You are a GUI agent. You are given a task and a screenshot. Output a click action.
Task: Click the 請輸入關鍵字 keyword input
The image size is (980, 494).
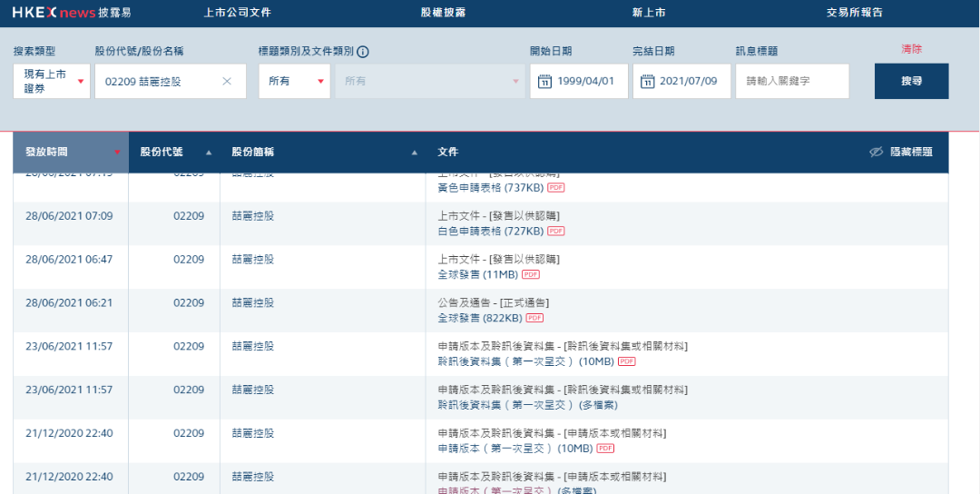coord(792,82)
